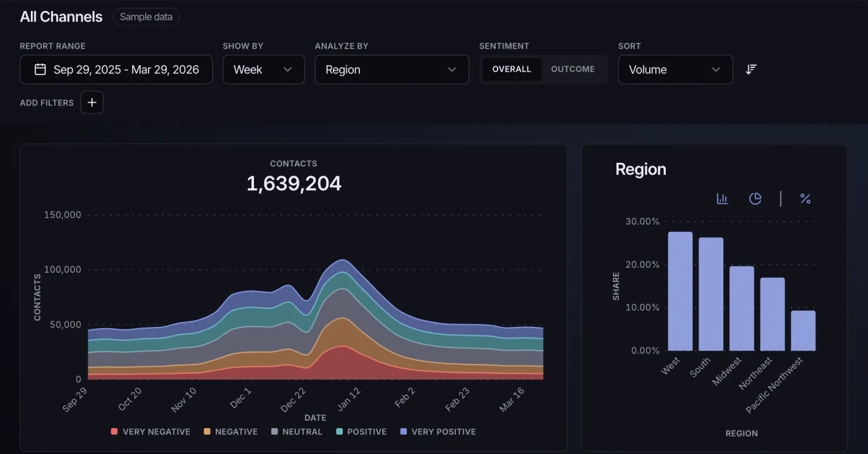Select the OUTCOME sentiment option

573,69
